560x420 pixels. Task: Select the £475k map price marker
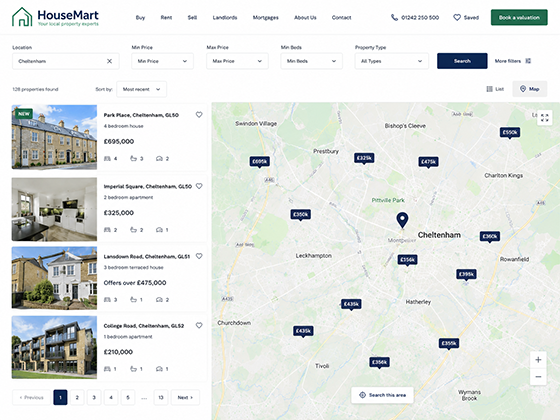click(428, 162)
